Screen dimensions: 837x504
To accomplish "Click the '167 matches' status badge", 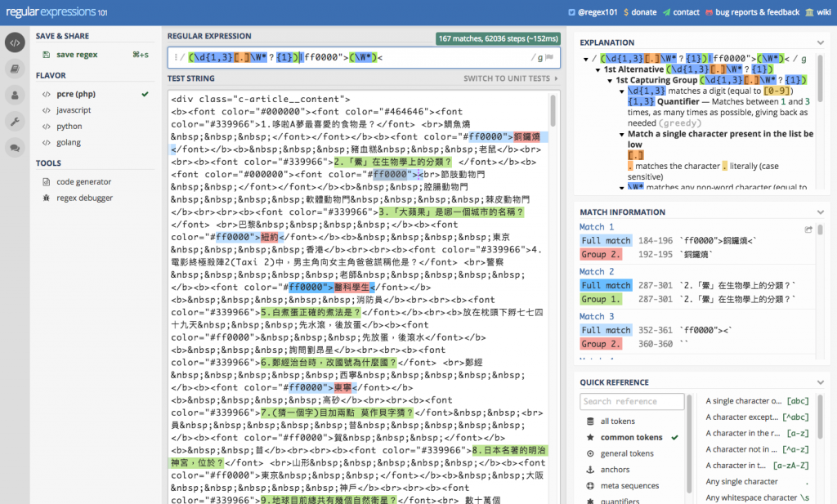I will [x=498, y=38].
